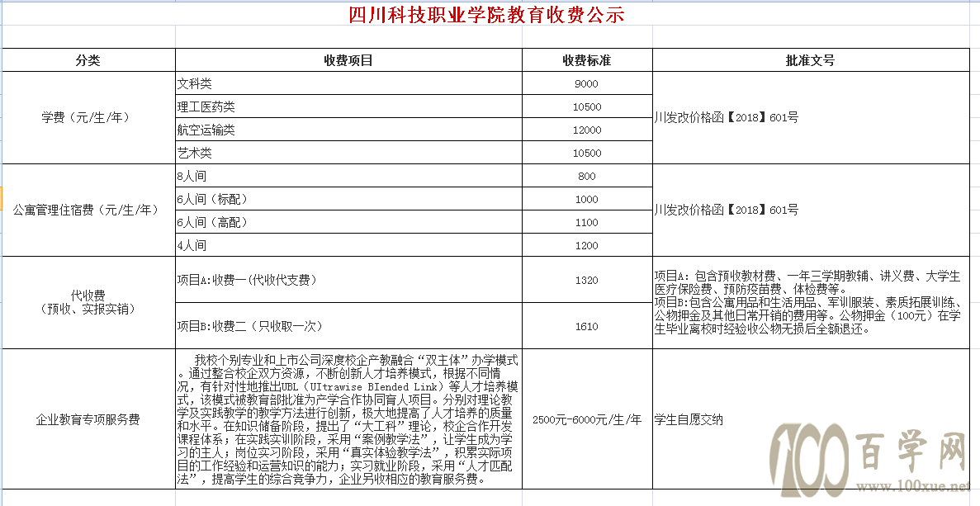Click the 800 fee cell
This screenshot has height=506, width=980.
(x=587, y=176)
